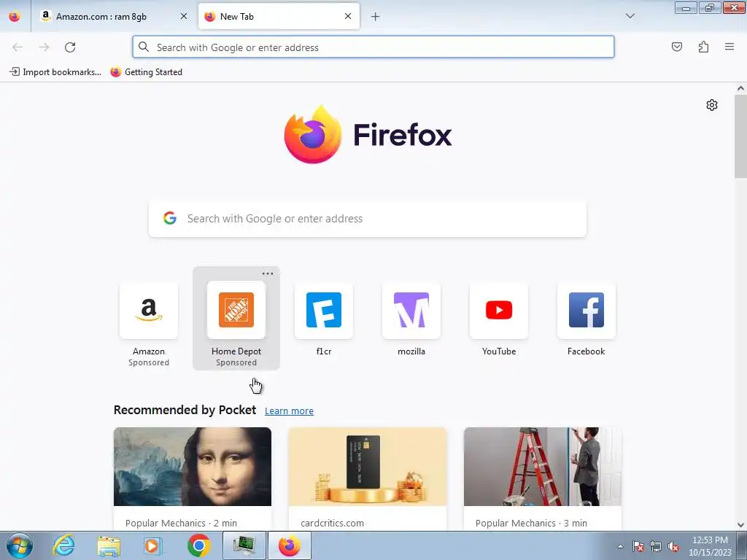This screenshot has height=560, width=747.
Task: Open the Extensions puzzle icon
Action: click(703, 47)
